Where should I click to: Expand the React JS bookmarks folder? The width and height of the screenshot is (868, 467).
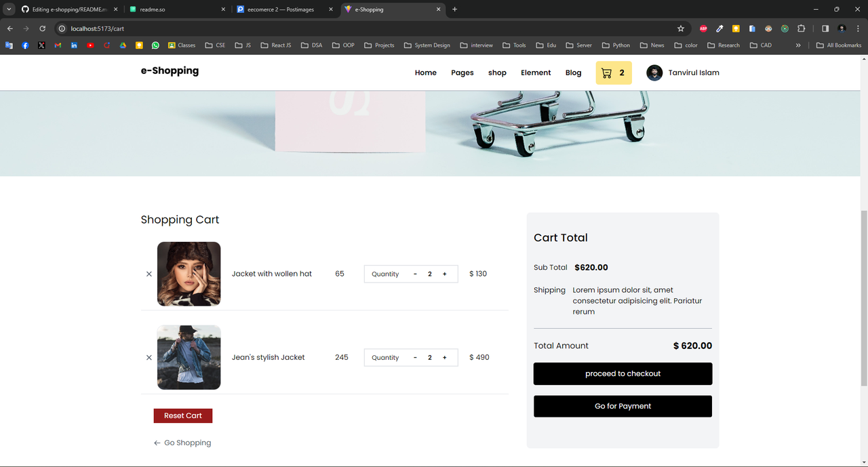pos(276,45)
